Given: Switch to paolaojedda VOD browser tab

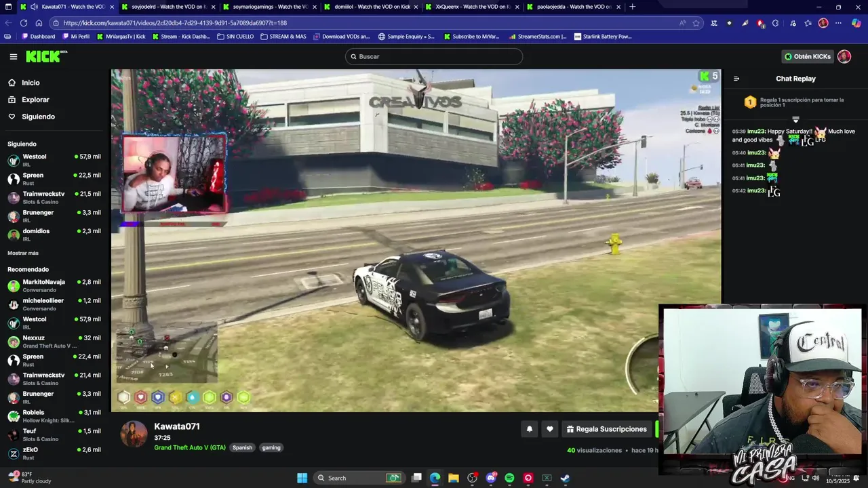Looking at the screenshot, I should coord(573,7).
